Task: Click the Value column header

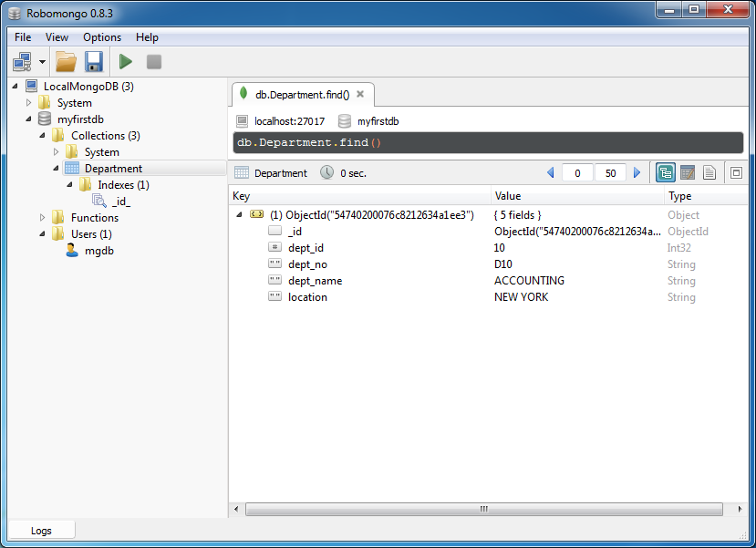Action: point(577,196)
